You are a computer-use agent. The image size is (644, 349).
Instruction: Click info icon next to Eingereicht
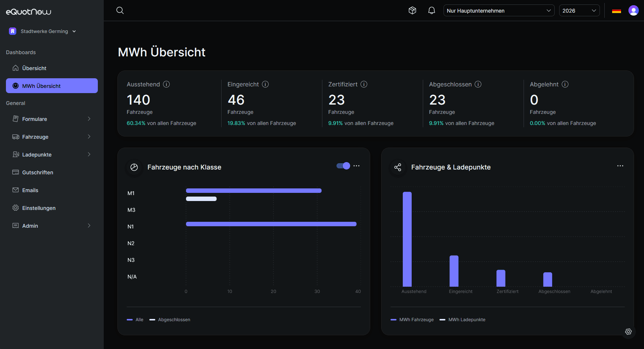tap(265, 84)
